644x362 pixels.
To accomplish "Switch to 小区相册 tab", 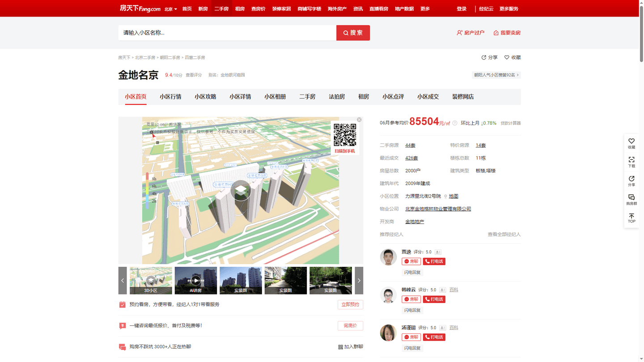I will click(275, 97).
